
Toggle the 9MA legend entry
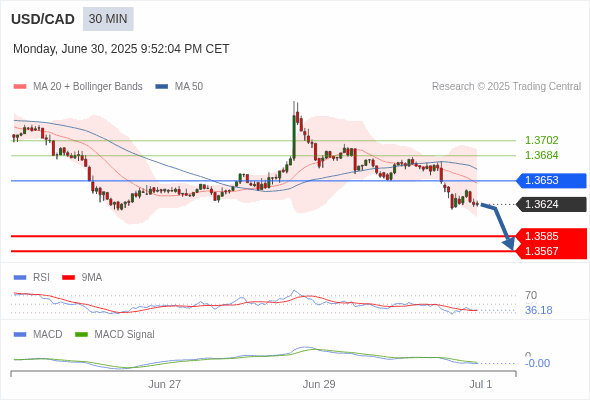coord(82,277)
